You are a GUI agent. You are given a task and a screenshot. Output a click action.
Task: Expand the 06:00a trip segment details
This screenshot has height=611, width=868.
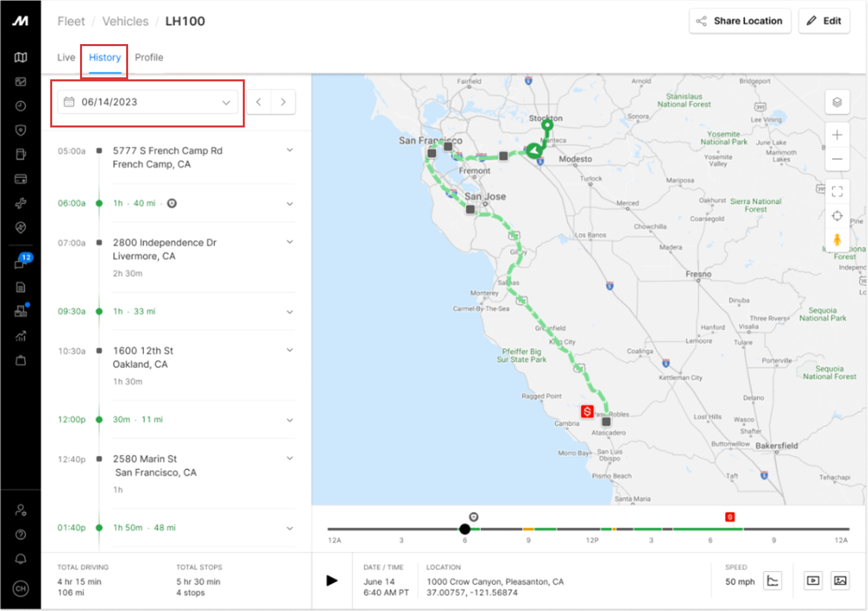coord(290,204)
